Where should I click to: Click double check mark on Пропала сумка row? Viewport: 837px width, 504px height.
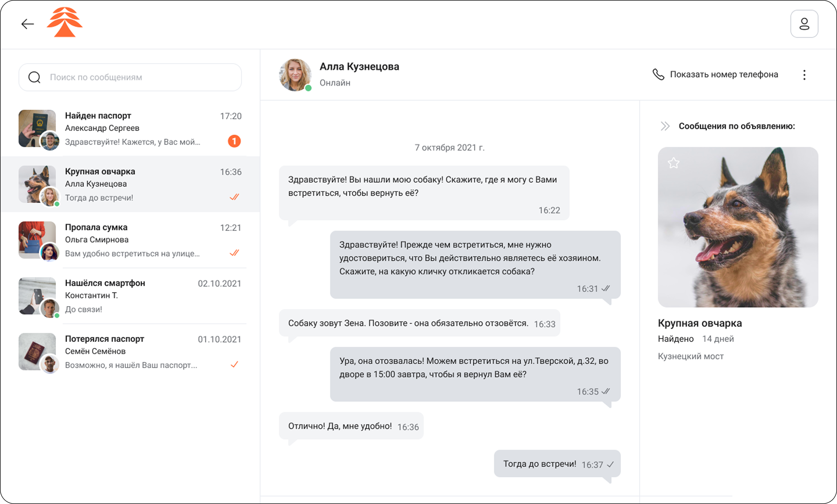coord(234,253)
